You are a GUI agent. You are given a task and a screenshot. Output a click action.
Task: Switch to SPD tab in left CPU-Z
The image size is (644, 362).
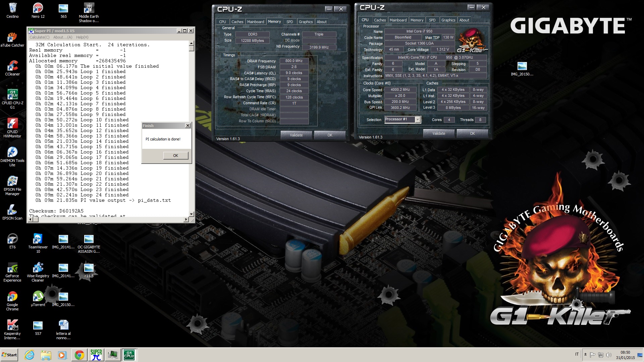[x=289, y=22]
